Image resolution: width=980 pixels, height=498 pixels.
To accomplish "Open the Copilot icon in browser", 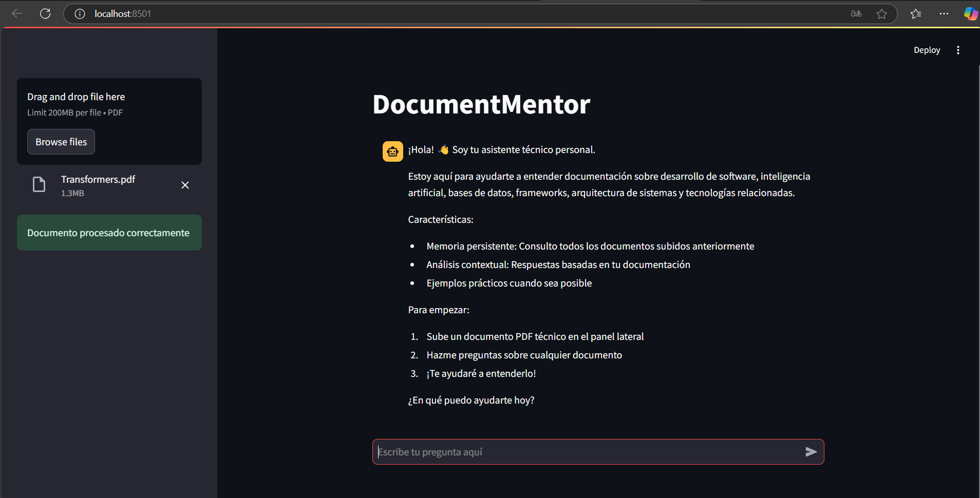I will pyautogui.click(x=971, y=14).
